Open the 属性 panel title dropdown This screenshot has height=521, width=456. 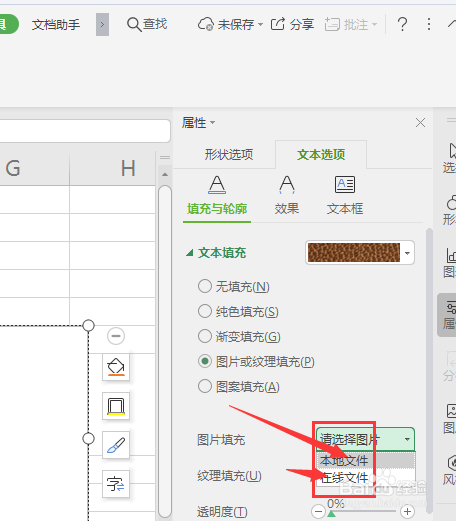(x=198, y=123)
